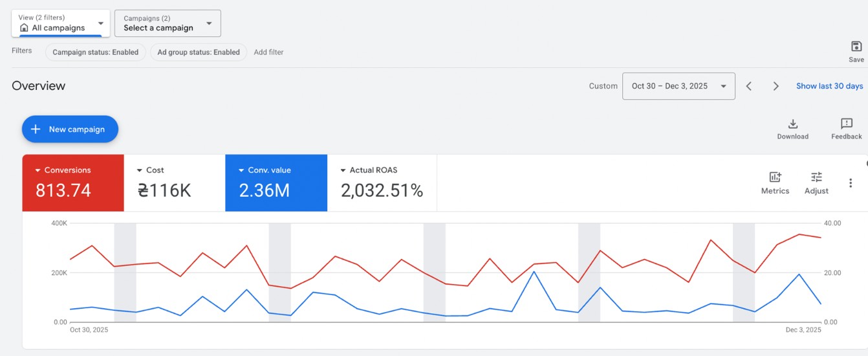Open the Adjust chart settings icon
The width and height of the screenshot is (868, 356).
click(816, 183)
